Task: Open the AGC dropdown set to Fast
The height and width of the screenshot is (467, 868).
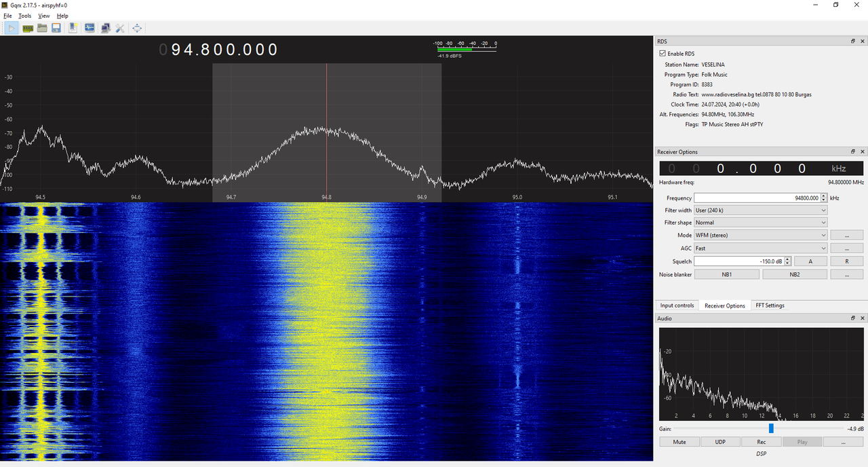Action: click(x=761, y=248)
